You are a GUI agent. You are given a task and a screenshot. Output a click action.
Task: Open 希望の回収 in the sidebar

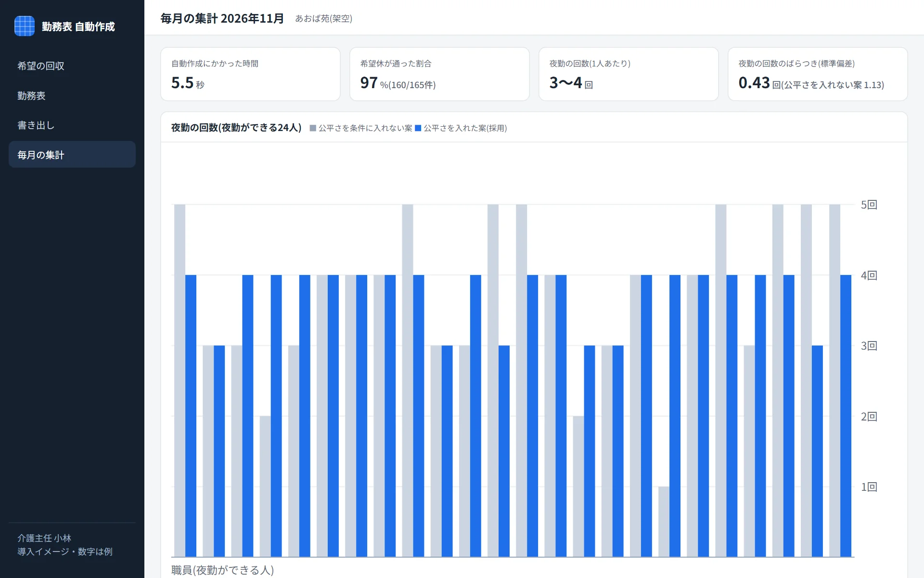[x=72, y=66]
